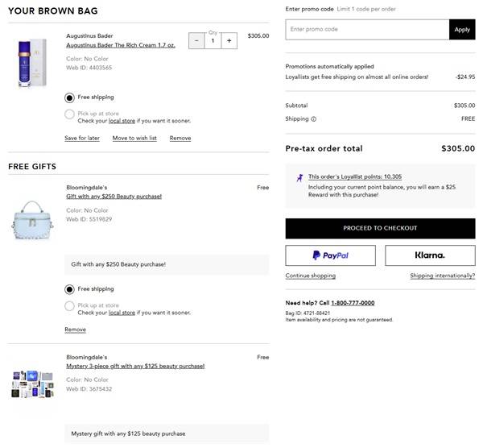The image size is (483, 448).
Task: Click the shipping info icon
Action: pyautogui.click(x=314, y=118)
